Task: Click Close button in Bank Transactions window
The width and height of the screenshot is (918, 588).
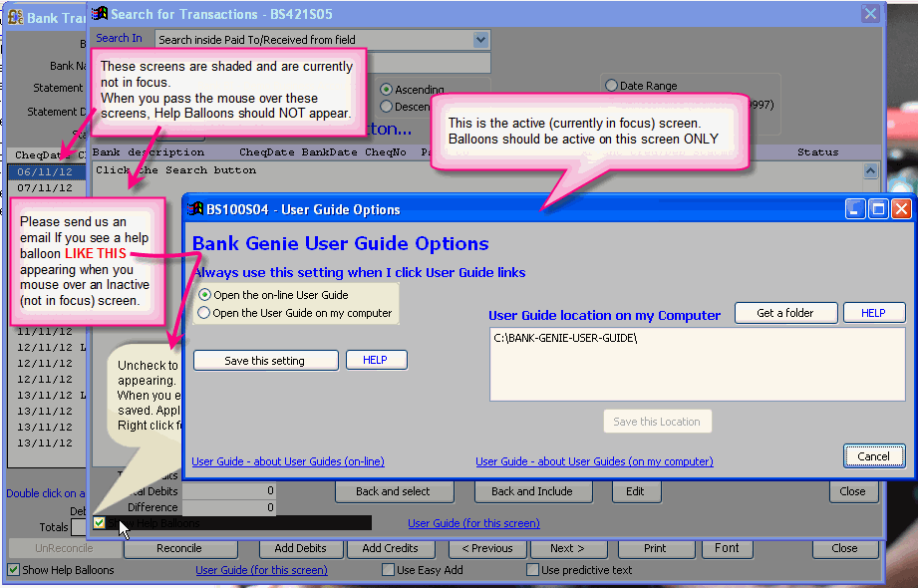Action: pos(845,548)
